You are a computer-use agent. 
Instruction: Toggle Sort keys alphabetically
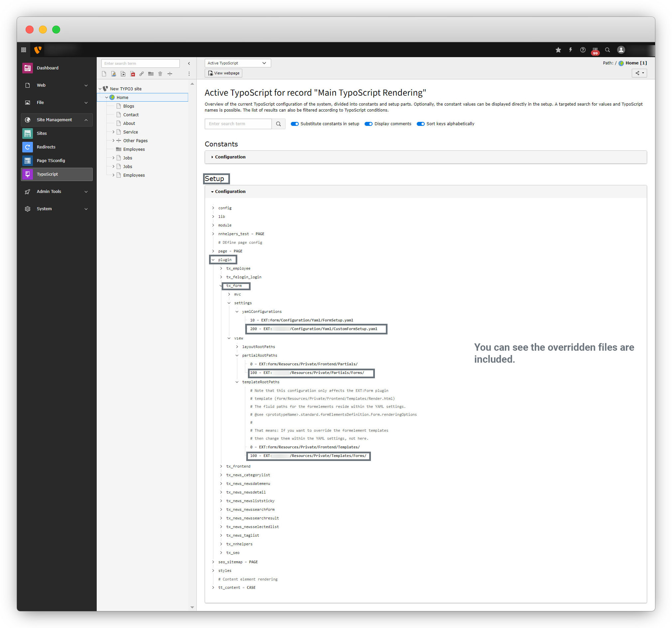point(420,124)
